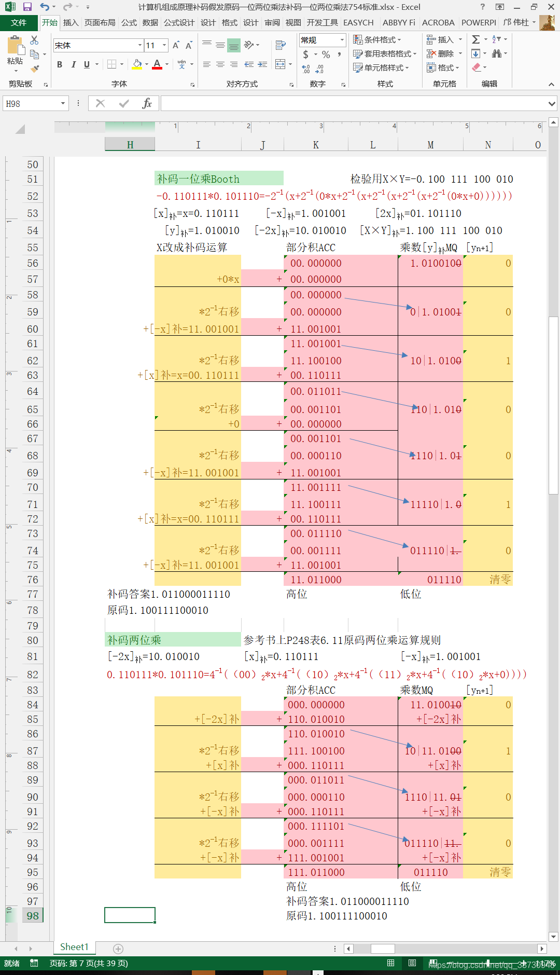Screen dimensions: 560x975
Task: Click the Insert Function fx icon
Action: tap(147, 104)
